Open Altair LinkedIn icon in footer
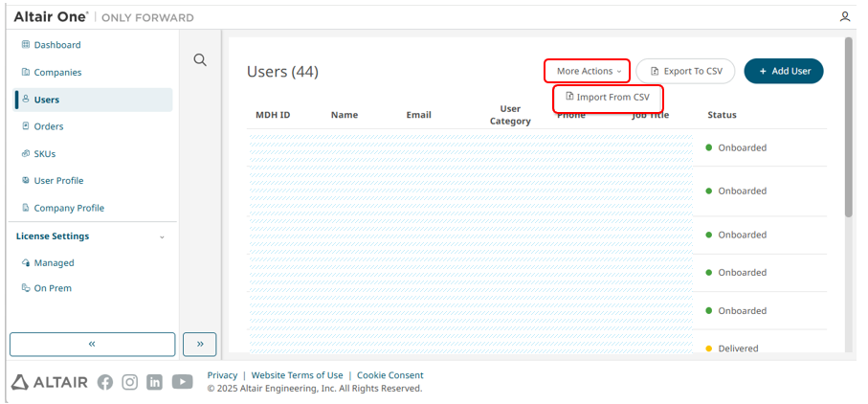The image size is (868, 404). click(x=155, y=382)
